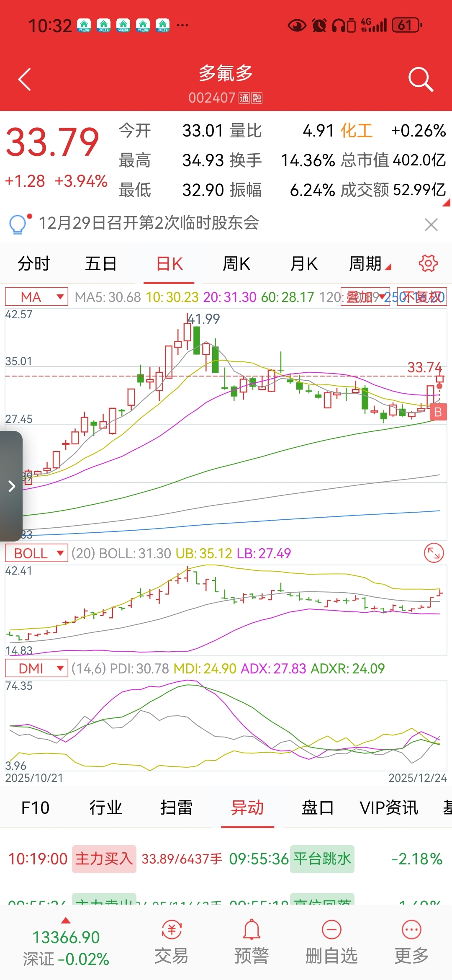Tap the 融 margin trading badge
Screen dimensions: 452x980
257,98
